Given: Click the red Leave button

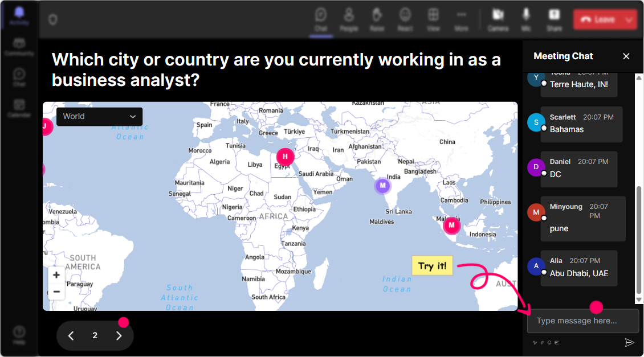Looking at the screenshot, I should (598, 19).
